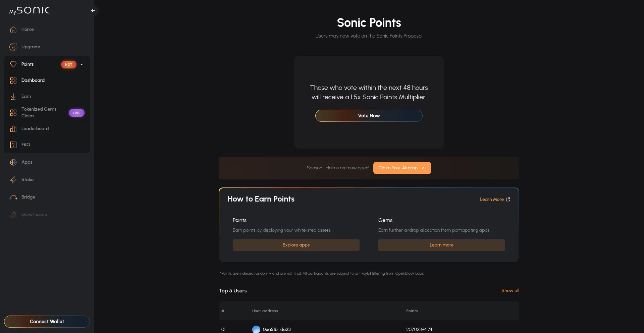Click the Home house icon in sidebar
Image resolution: width=644 pixels, height=333 pixels.
point(13,30)
